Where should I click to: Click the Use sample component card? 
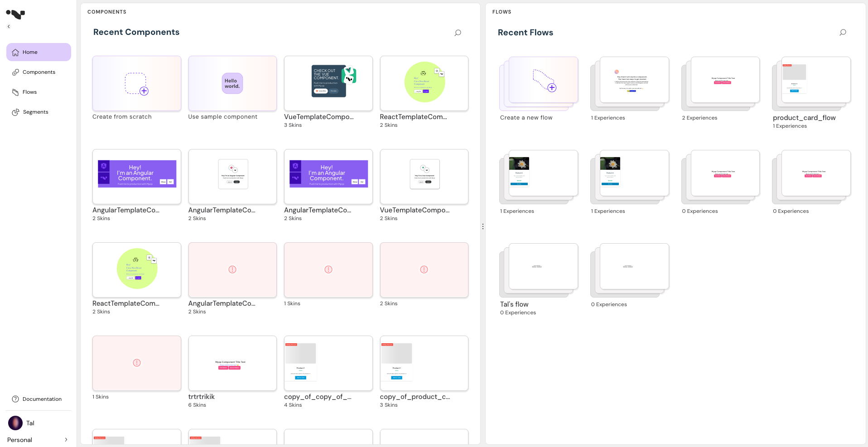pyautogui.click(x=232, y=83)
